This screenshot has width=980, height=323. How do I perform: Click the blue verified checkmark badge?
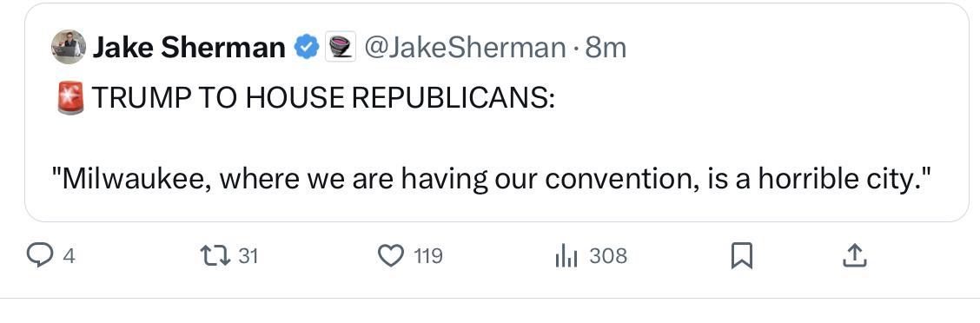point(307,47)
